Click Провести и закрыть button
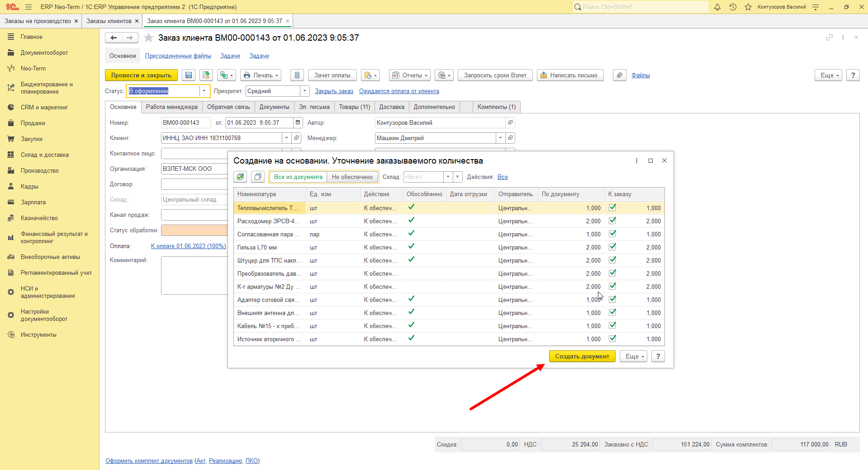 point(141,75)
